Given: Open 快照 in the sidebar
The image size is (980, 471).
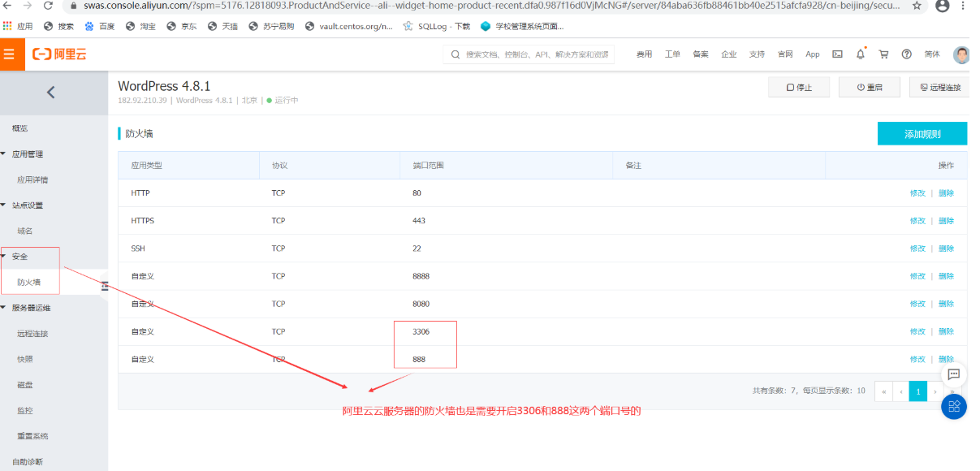Looking at the screenshot, I should [x=25, y=359].
